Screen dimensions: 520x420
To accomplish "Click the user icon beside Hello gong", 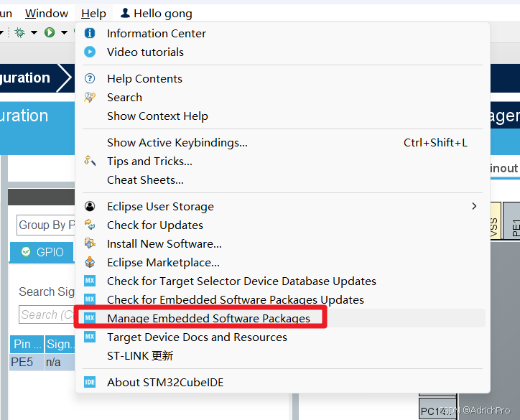I will 125,13.
